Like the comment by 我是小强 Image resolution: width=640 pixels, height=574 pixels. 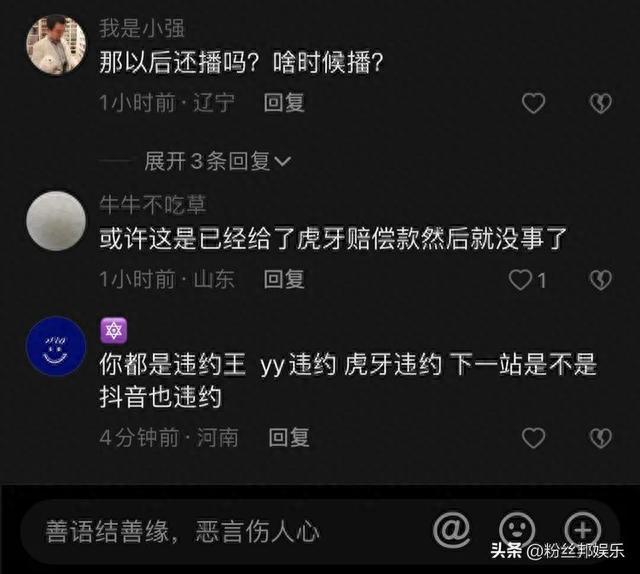(533, 103)
